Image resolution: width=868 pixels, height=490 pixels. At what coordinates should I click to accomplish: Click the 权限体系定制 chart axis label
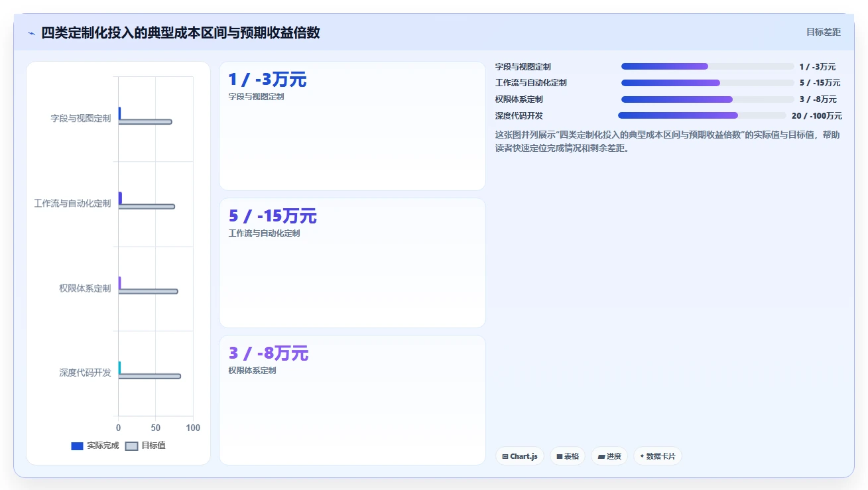pyautogui.click(x=85, y=288)
